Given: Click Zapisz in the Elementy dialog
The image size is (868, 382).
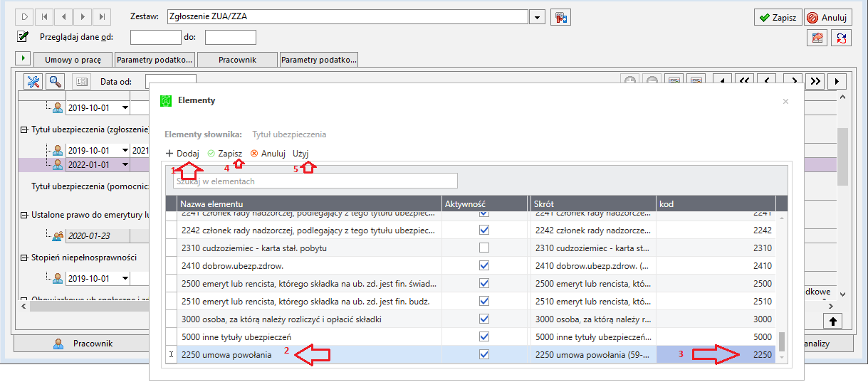Looking at the screenshot, I should pos(224,153).
